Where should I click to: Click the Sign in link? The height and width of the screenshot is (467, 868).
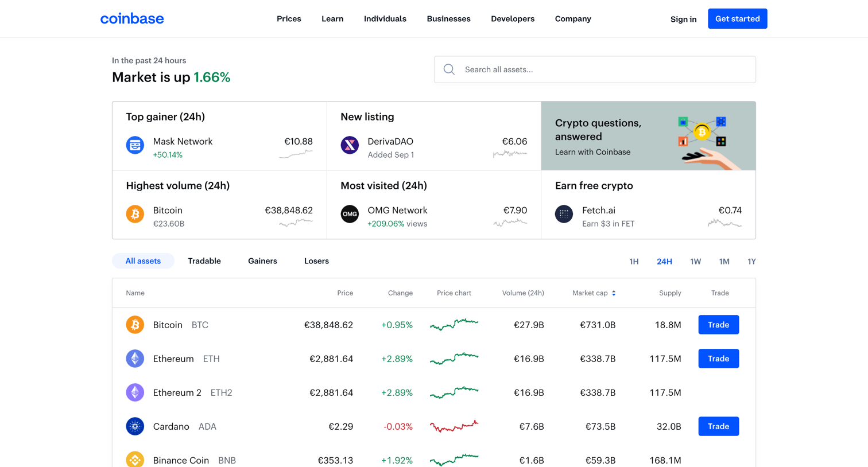click(x=683, y=19)
